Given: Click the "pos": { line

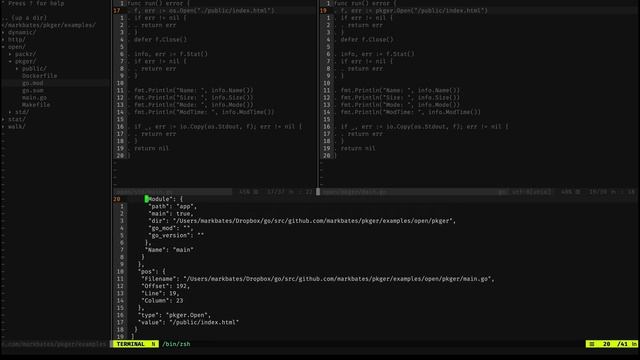Looking at the screenshot, I should pyautogui.click(x=152, y=271).
